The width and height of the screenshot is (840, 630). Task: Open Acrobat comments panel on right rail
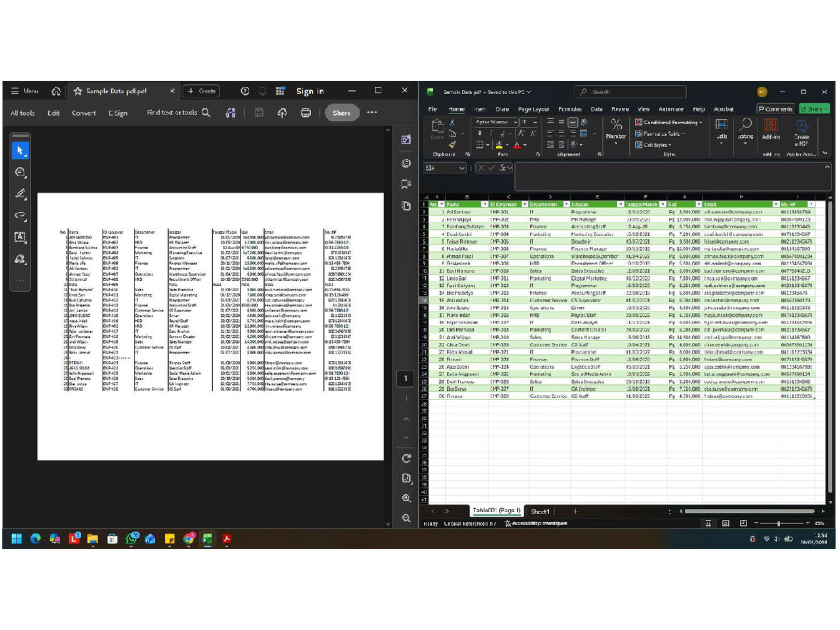point(406,163)
